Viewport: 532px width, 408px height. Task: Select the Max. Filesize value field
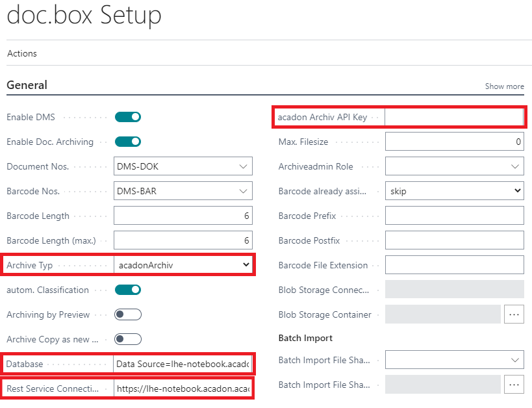tap(453, 141)
